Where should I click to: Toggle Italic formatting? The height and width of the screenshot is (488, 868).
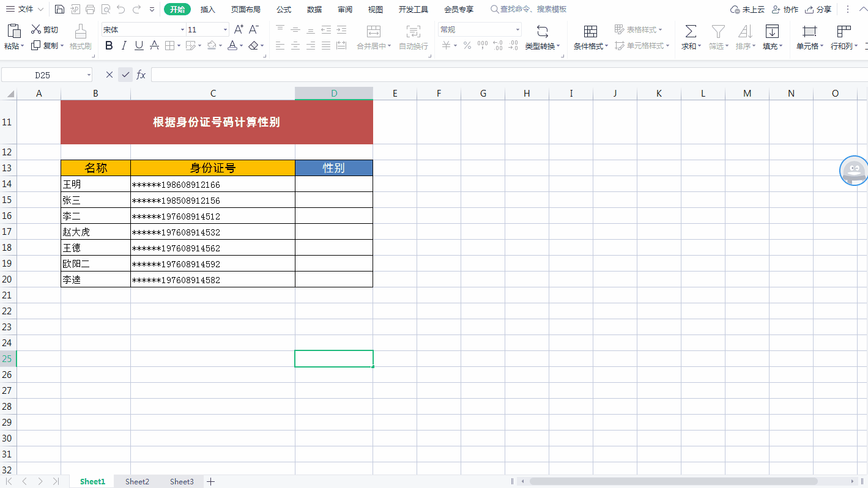pyautogui.click(x=124, y=45)
